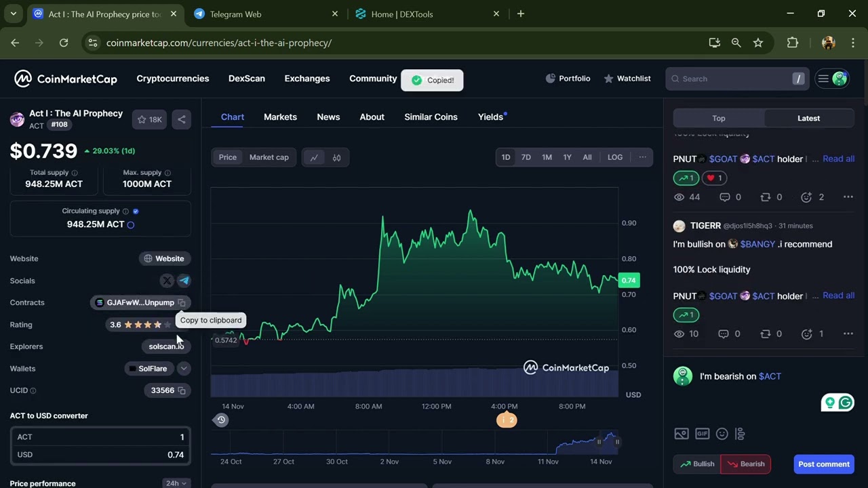
Task: Share Act I page using the share icon
Action: click(x=181, y=119)
